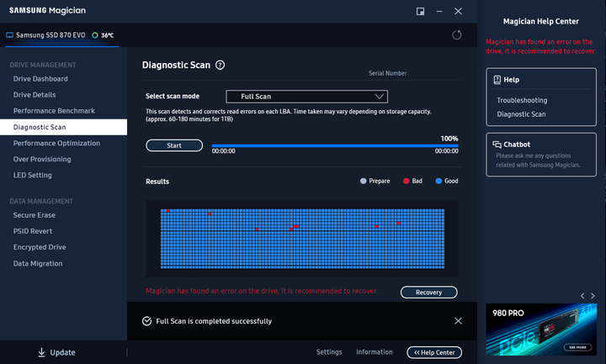Click See More on the 980 PRO ad
This screenshot has width=606, height=364.
[577, 347]
